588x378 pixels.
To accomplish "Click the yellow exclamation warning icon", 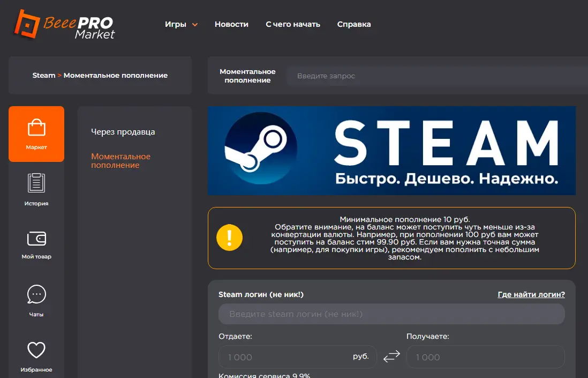I will [230, 238].
